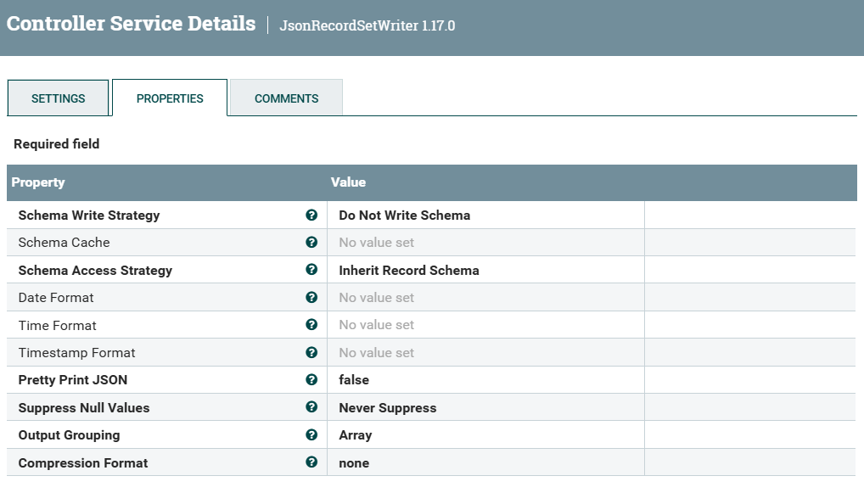Open 'Do Not Write Schema' value dropdown
The width and height of the screenshot is (864, 504).
[404, 216]
